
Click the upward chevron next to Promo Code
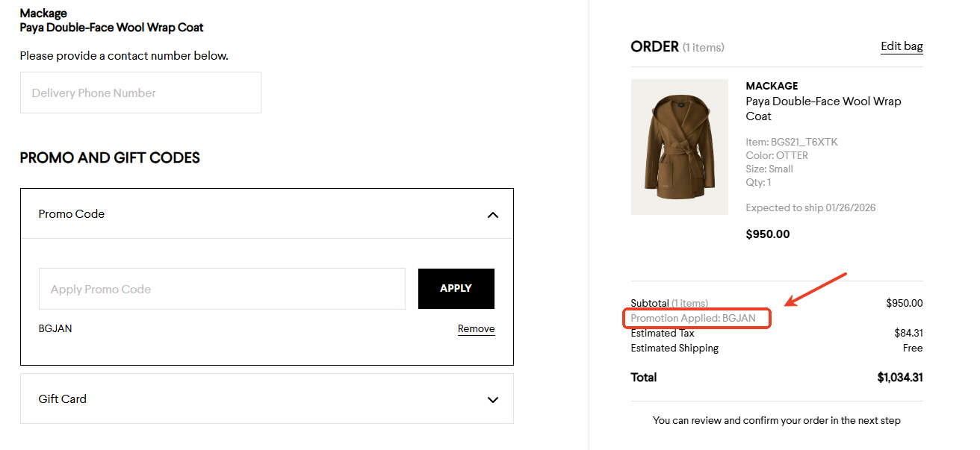pyautogui.click(x=493, y=214)
